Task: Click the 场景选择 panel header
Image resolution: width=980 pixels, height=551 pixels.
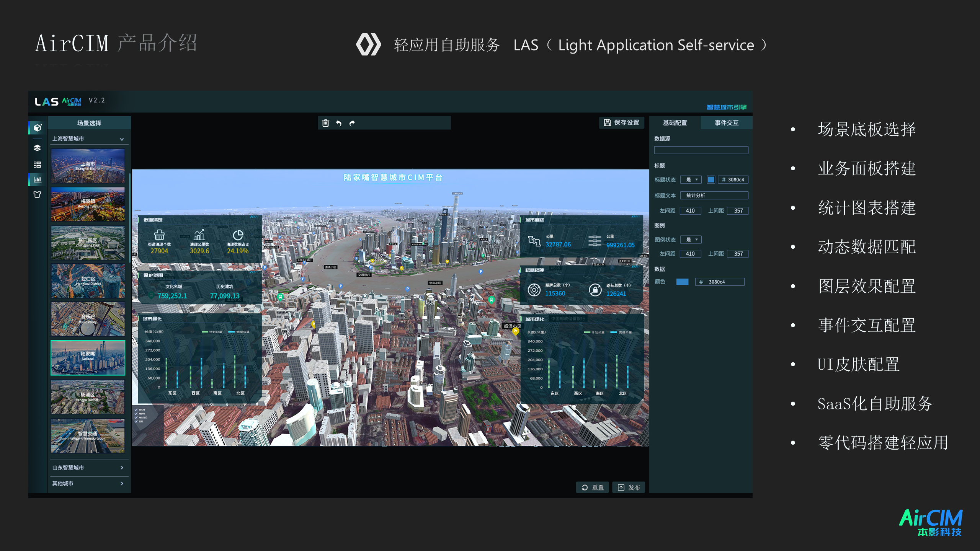Action: coord(89,123)
